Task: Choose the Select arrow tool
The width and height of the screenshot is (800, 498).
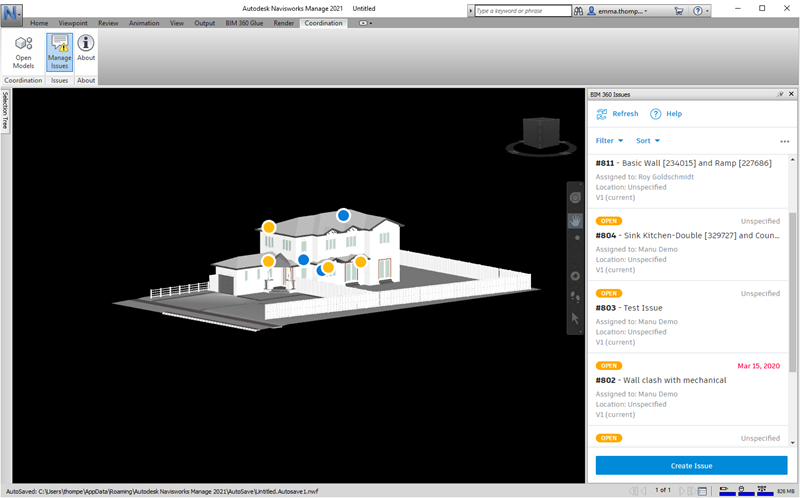Action: [575, 318]
